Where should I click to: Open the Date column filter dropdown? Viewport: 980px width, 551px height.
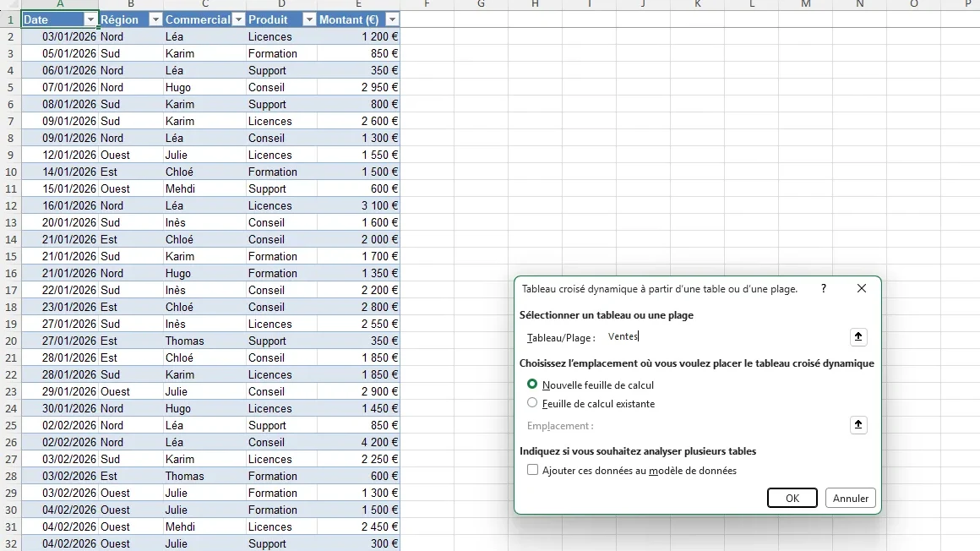(x=90, y=20)
